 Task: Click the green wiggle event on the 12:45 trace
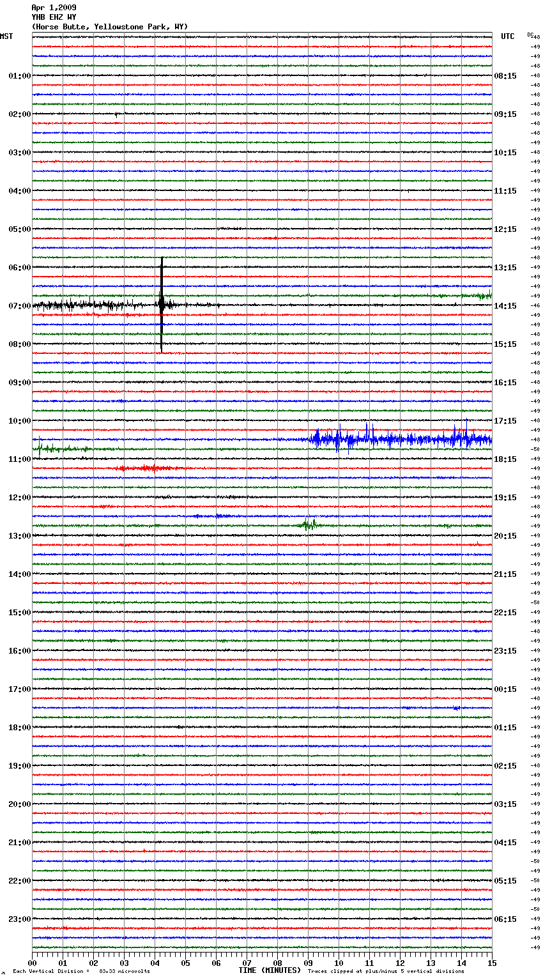309,524
